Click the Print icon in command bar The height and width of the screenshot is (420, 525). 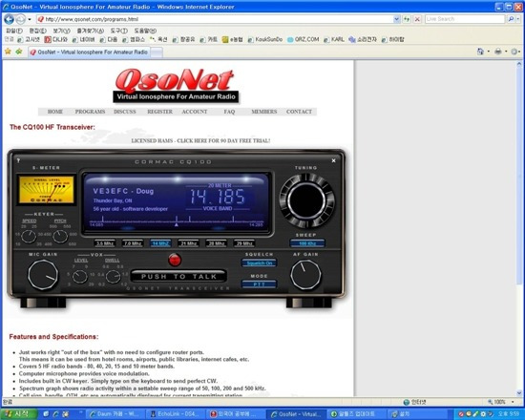click(x=498, y=52)
